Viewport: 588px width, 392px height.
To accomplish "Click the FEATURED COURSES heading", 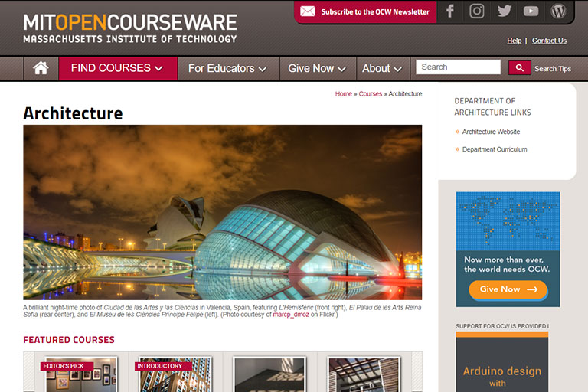I will (69, 340).
